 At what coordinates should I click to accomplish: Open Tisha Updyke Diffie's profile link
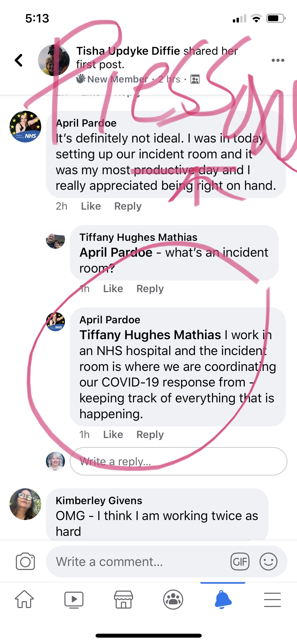[128, 51]
